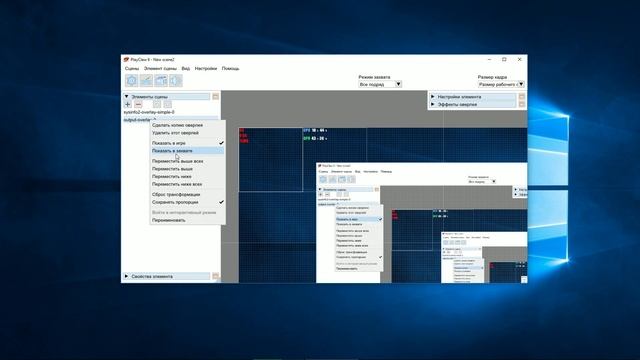The width and height of the screenshot is (640, 360).
Task: Choose Переместить выше всех
Action: [x=187, y=161]
